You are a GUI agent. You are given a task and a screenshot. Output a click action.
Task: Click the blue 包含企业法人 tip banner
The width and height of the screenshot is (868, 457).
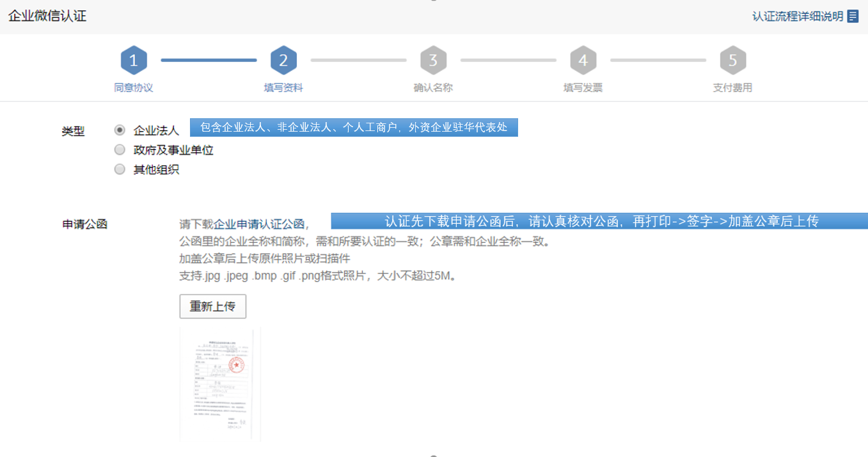pos(353,127)
